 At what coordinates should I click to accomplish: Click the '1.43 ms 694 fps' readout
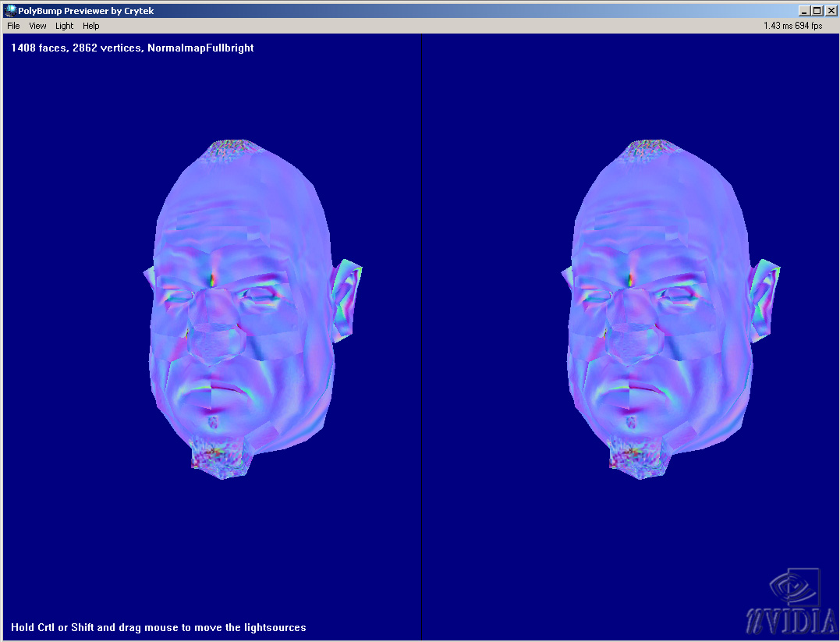tap(793, 26)
